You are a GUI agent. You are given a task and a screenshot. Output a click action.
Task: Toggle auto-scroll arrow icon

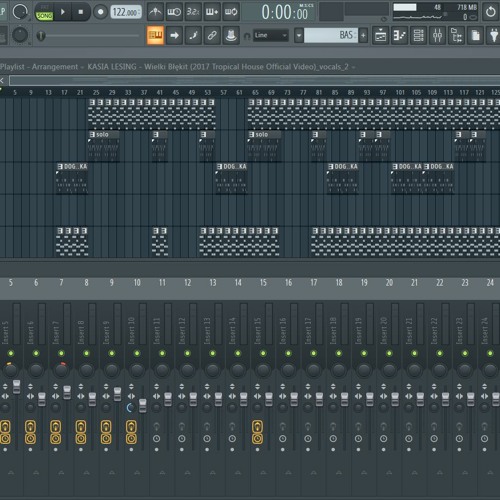coord(174,35)
